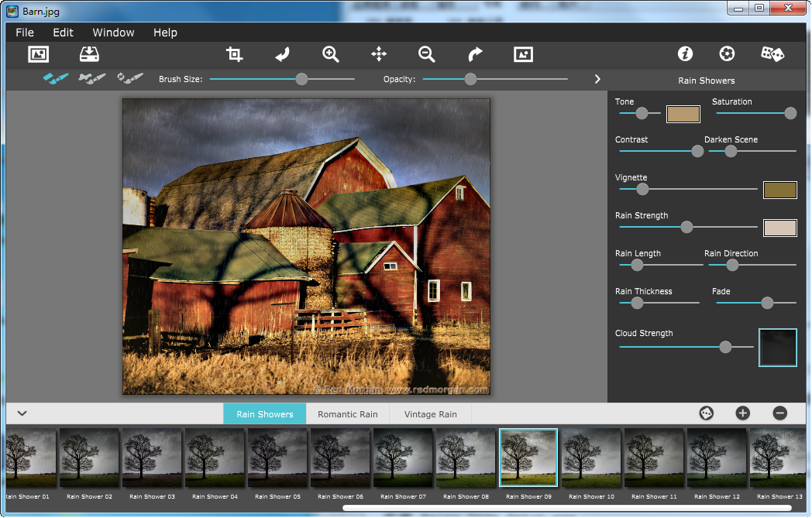
Task: Click the open image icon
Action: click(x=38, y=53)
